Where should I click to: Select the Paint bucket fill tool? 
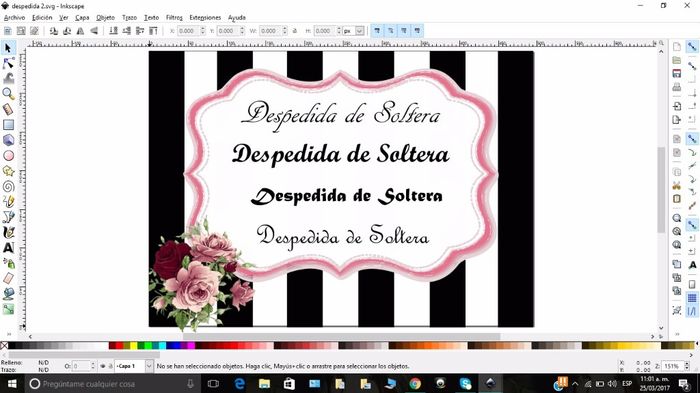click(x=8, y=293)
